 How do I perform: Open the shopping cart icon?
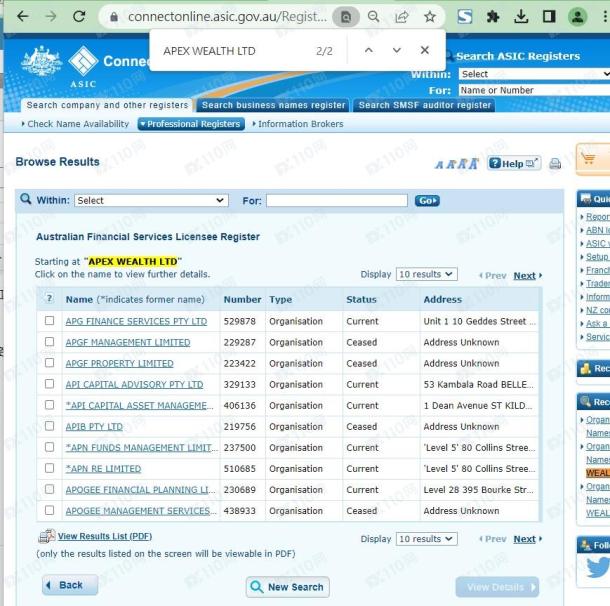pyautogui.click(x=588, y=159)
